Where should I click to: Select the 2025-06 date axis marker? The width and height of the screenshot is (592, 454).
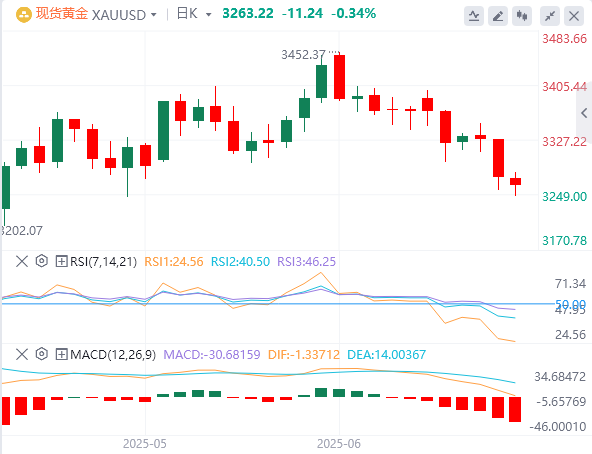pyautogui.click(x=339, y=443)
